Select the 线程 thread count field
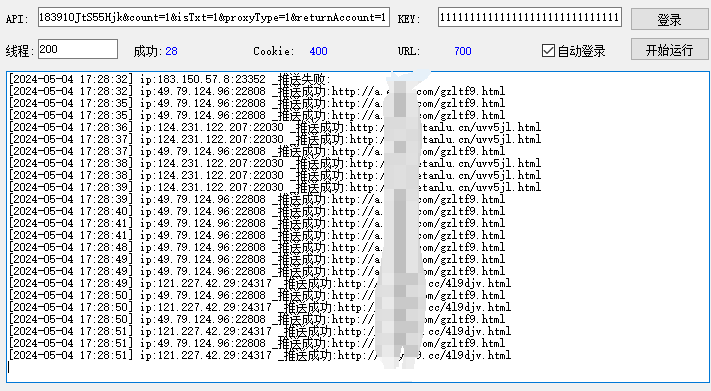Image resolution: width=711 pixels, height=391 pixels. click(x=78, y=49)
